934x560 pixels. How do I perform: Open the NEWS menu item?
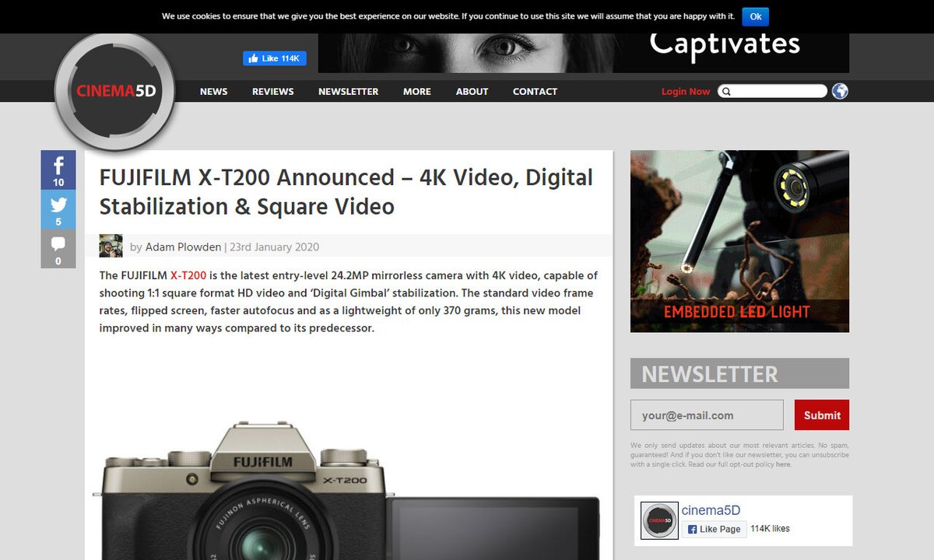pyautogui.click(x=213, y=91)
